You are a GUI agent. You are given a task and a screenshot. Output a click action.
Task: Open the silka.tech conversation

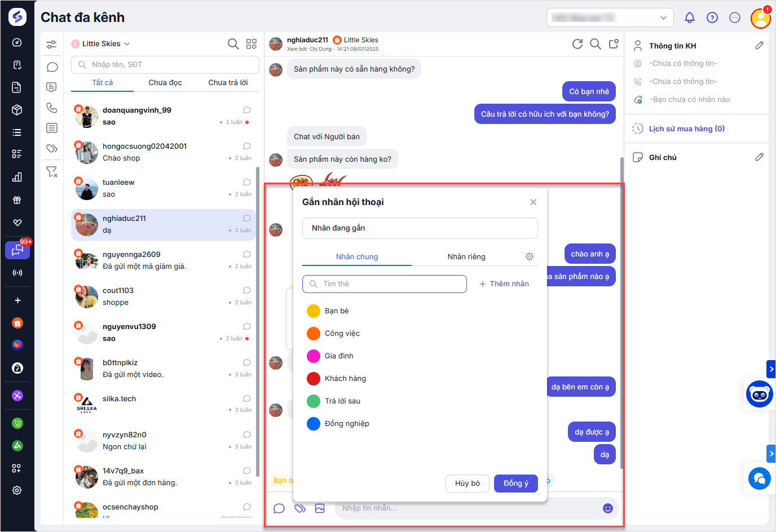tap(164, 405)
